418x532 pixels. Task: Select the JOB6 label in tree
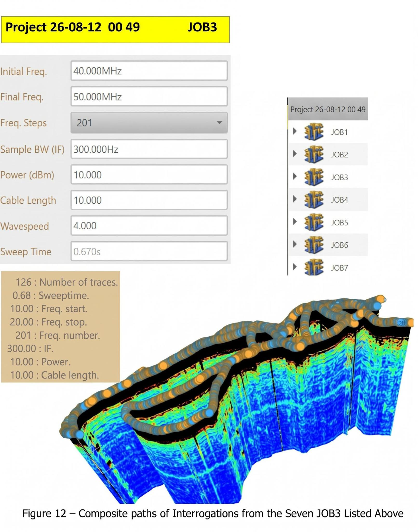coord(339,245)
